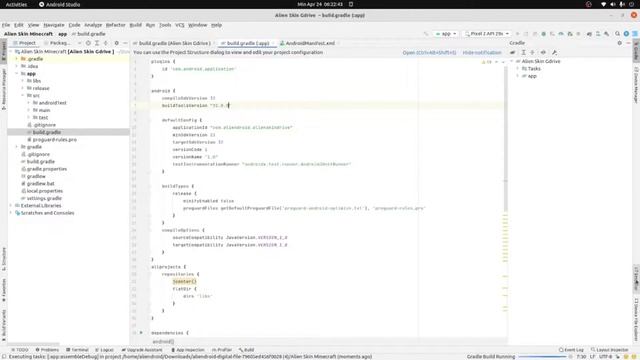Open Layout Inspector tool window
The width and height of the screenshot is (640, 360).
610,350
